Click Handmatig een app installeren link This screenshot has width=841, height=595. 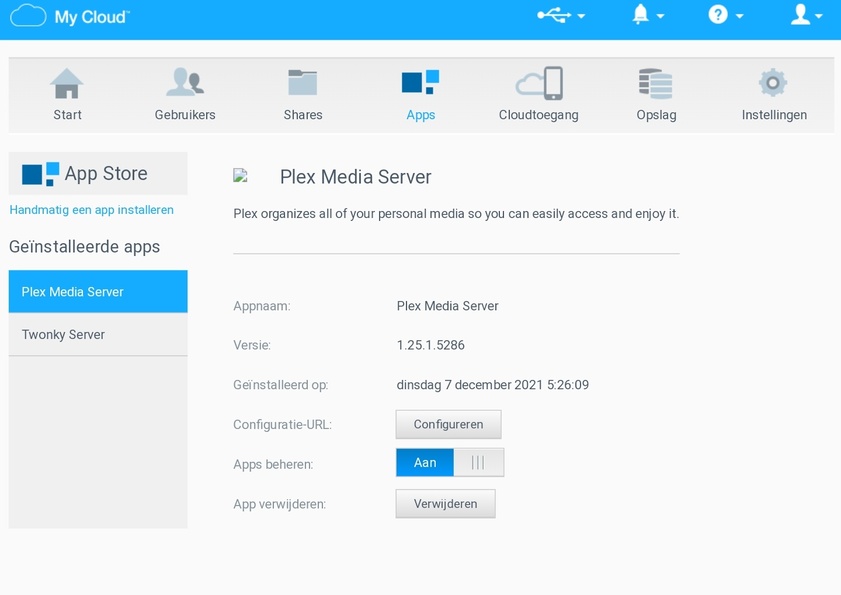coord(92,210)
